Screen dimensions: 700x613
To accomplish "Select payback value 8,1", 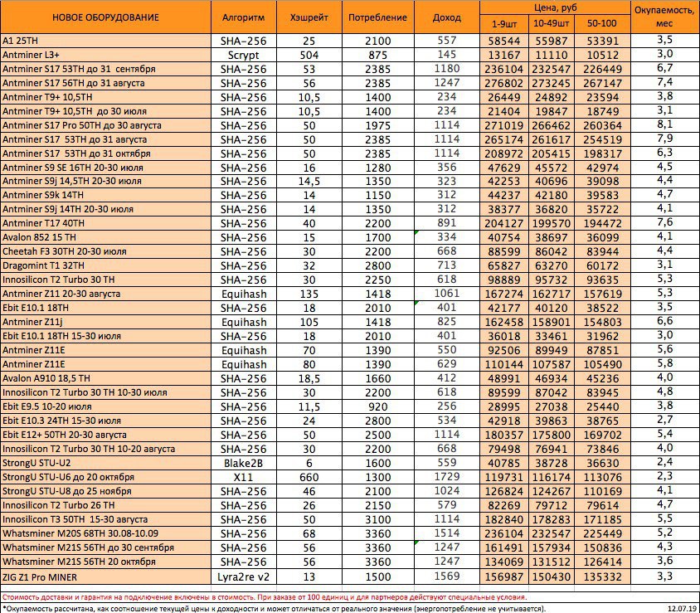I will [664, 124].
